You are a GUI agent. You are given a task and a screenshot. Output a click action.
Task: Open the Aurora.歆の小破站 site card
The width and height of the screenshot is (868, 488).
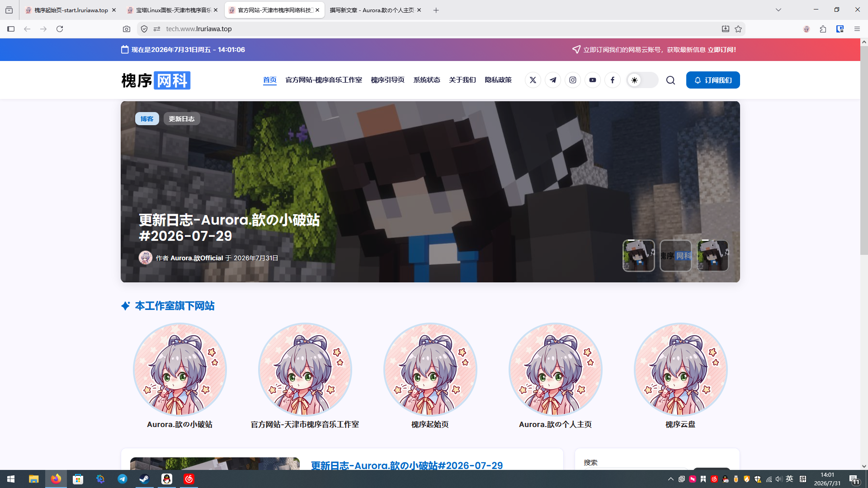coord(179,376)
